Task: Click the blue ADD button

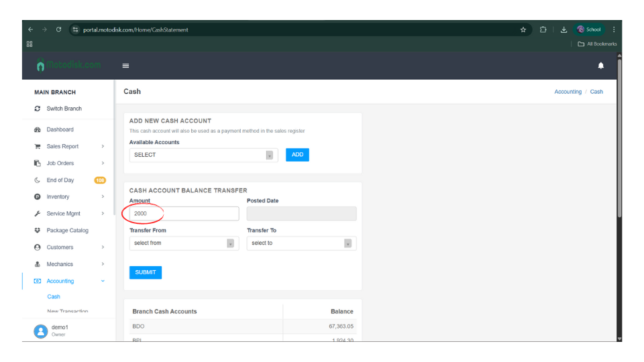Action: coord(297,155)
